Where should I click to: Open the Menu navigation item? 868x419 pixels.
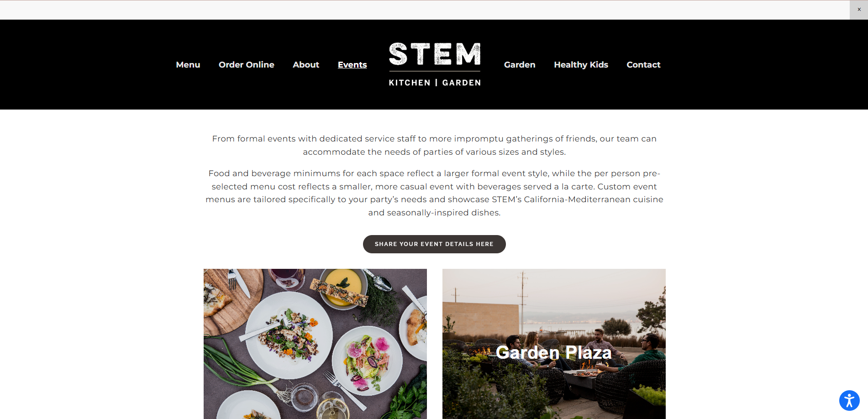[x=188, y=65]
